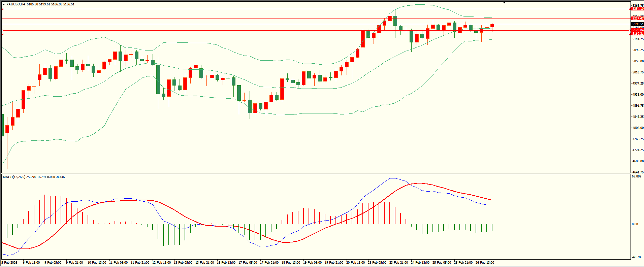Viewport: 644px width, 267px height.
Task: Click the black 5196.51 current price label
Action: click(x=638, y=24)
